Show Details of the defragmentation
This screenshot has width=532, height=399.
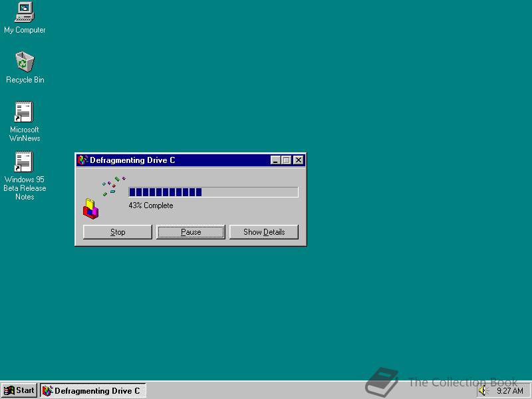point(264,232)
